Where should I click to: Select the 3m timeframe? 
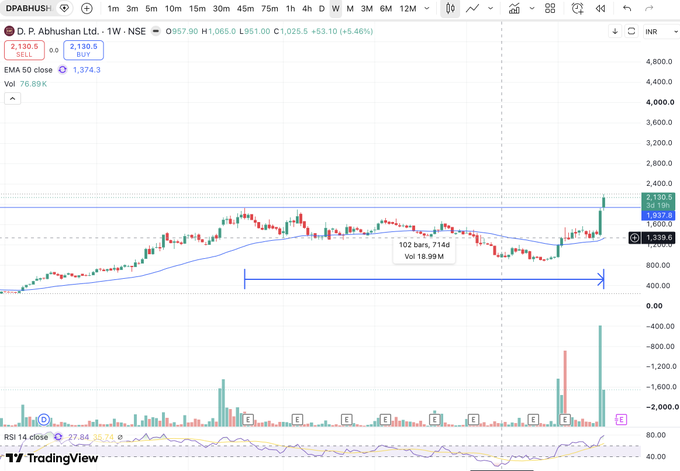pyautogui.click(x=132, y=9)
